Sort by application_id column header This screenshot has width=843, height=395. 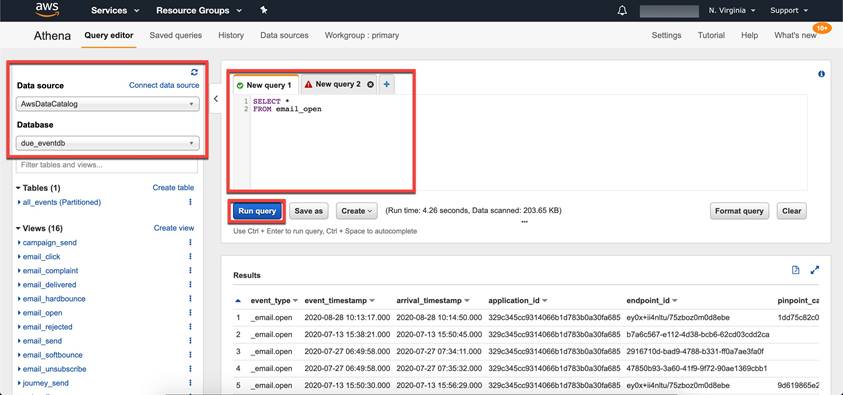tap(518, 300)
